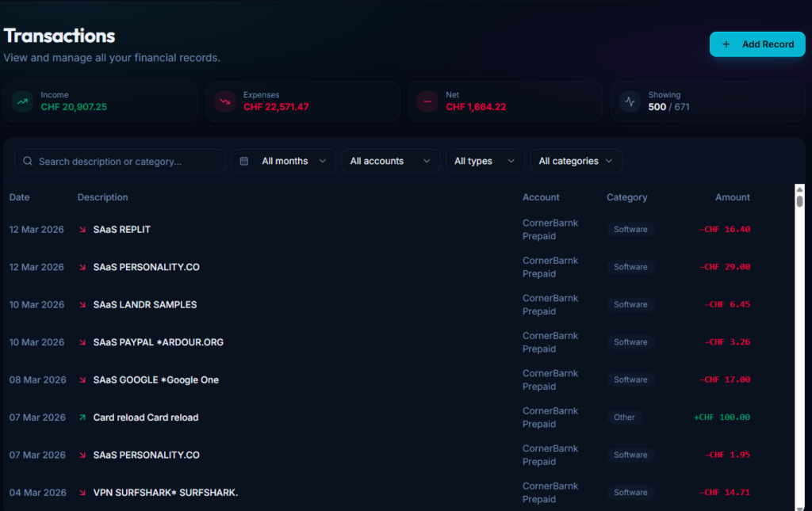This screenshot has height=511, width=812.
Task: Click the Amount column header
Action: pyautogui.click(x=732, y=197)
